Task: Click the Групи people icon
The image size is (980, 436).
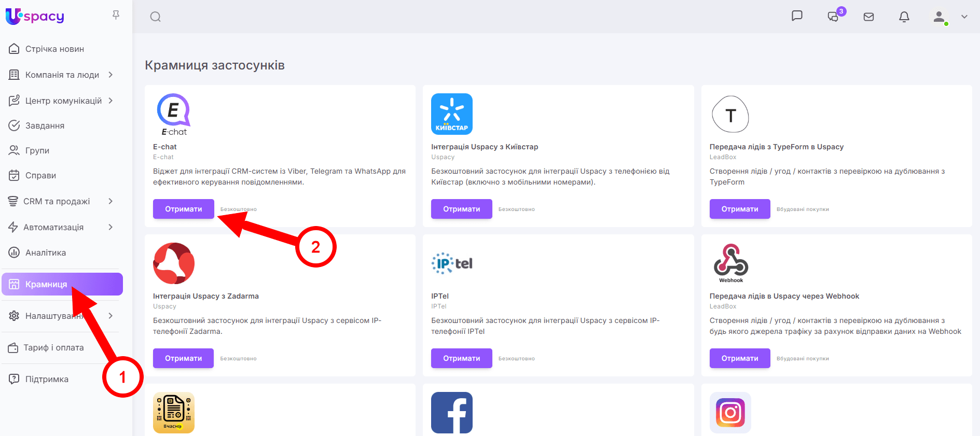Action: pos(14,150)
